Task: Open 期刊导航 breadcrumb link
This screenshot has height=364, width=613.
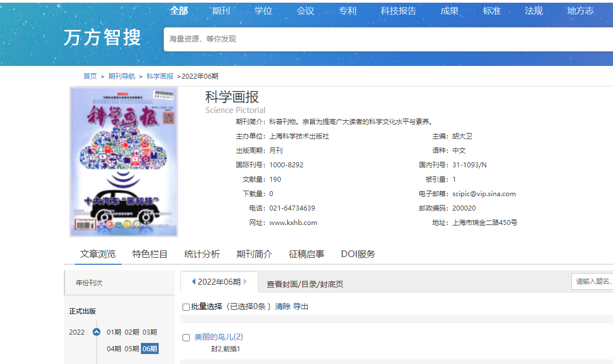Action: point(121,76)
